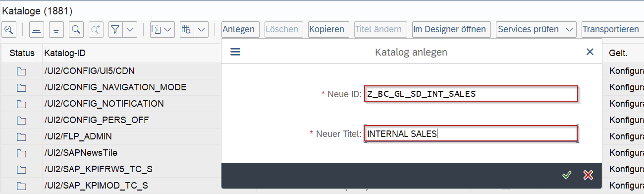Click into the Neue ID field
644x194 pixels.
[471, 94]
